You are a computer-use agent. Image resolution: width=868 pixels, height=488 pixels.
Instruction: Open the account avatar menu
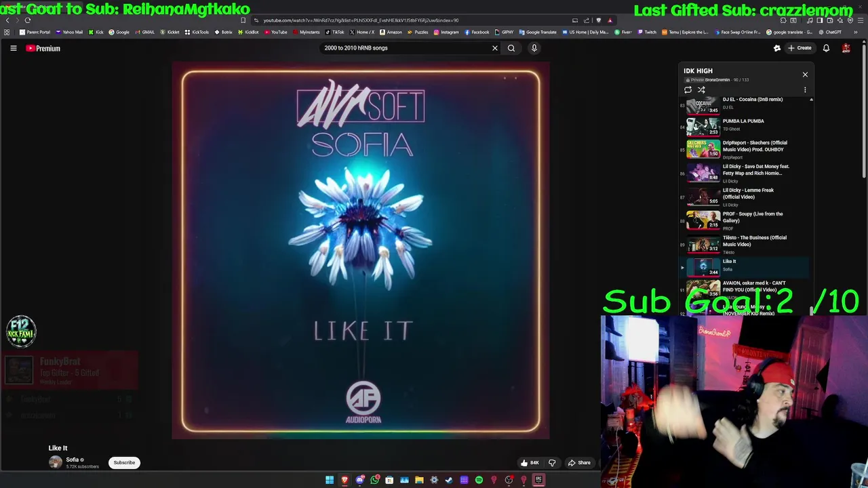(846, 48)
